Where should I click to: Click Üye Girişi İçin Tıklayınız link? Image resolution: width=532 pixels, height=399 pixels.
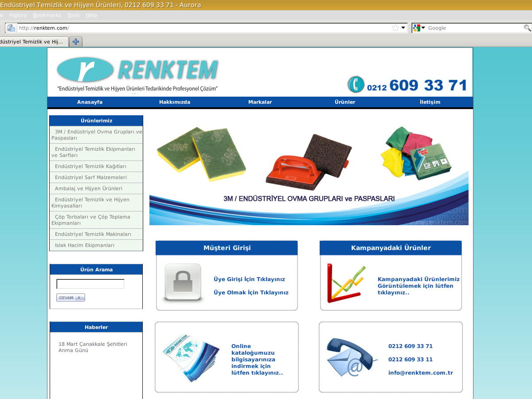point(249,279)
